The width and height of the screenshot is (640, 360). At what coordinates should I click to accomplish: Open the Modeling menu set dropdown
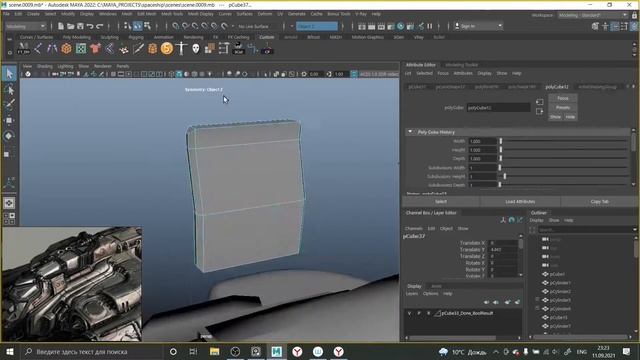tap(25, 26)
